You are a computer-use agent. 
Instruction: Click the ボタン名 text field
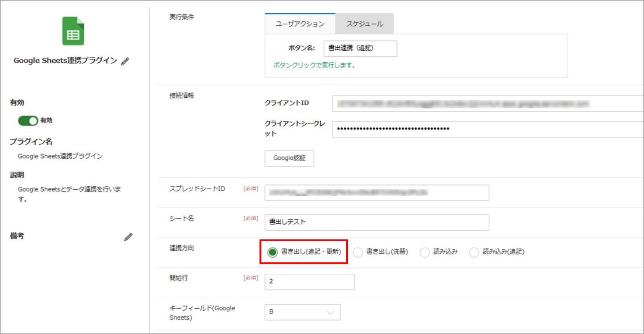(360, 48)
